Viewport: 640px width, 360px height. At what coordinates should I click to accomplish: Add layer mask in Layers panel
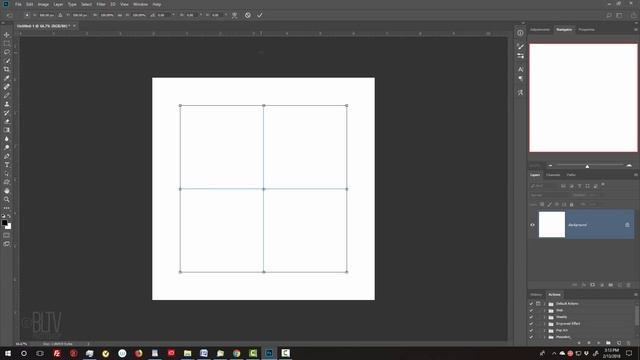[593, 285]
